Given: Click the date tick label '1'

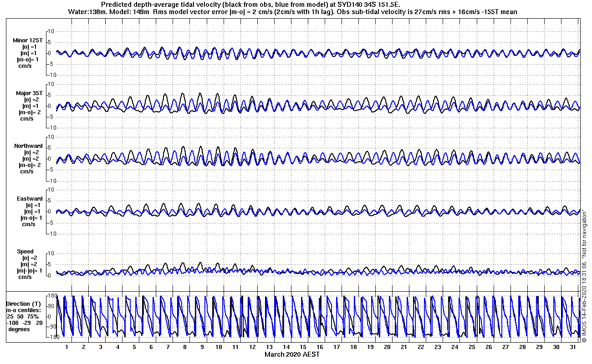Looking at the screenshot, I should tap(66, 347).
